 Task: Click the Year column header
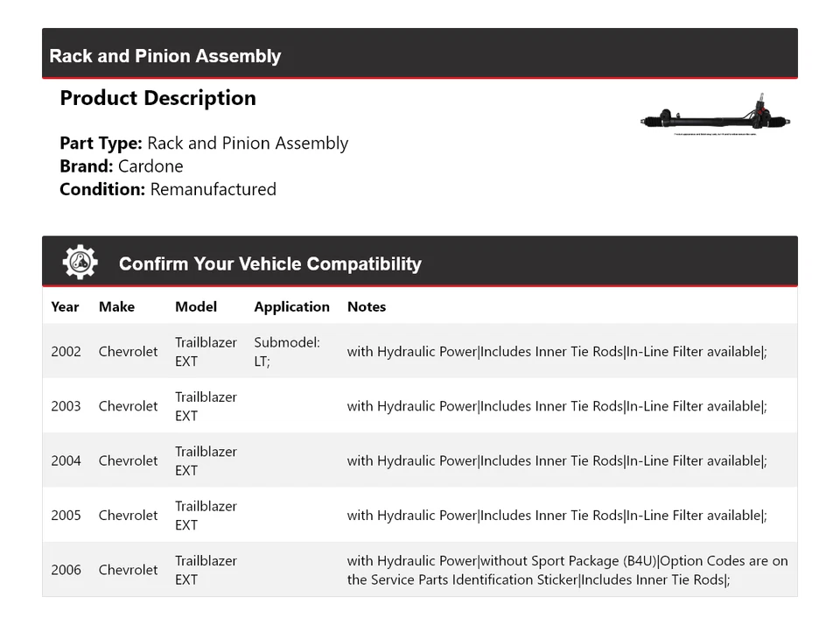[65, 306]
